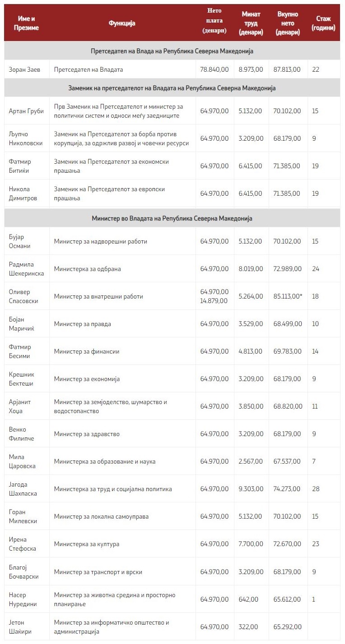Image resolution: width=345 pixels, height=644 pixels.
Task: Click the 'Зоран Заев' name cell
Action: coord(24,69)
